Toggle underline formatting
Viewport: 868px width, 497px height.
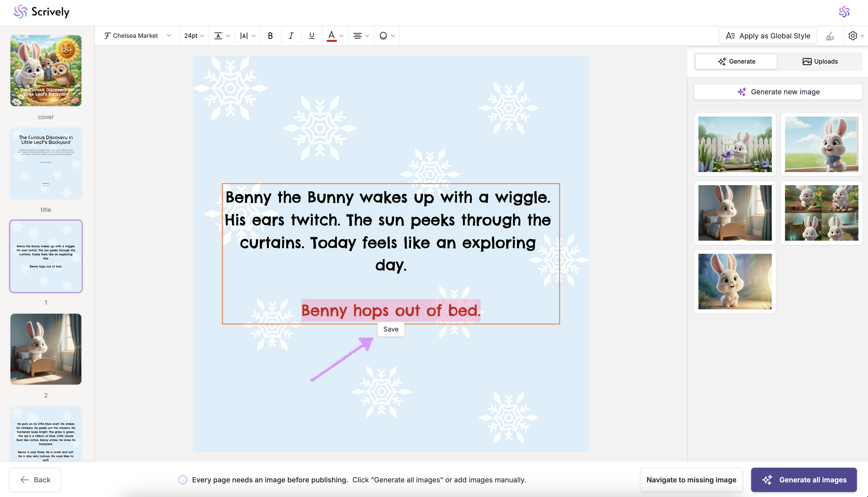pyautogui.click(x=311, y=36)
